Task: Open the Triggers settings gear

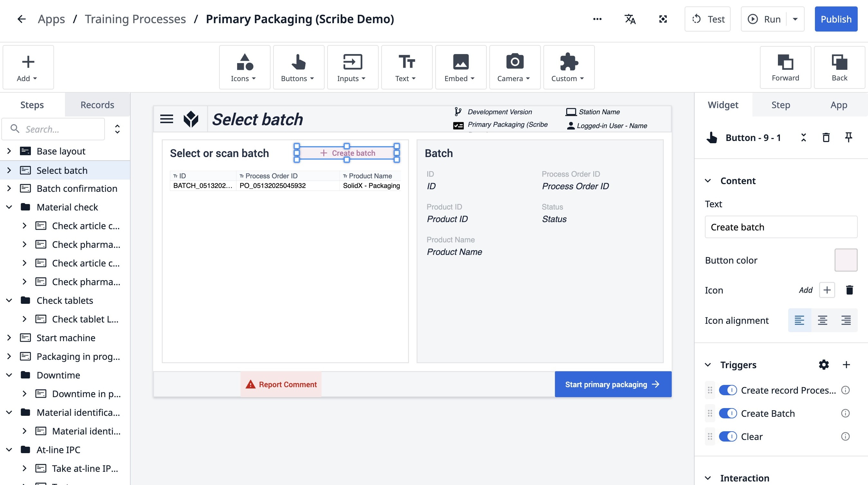Action: pyautogui.click(x=824, y=365)
